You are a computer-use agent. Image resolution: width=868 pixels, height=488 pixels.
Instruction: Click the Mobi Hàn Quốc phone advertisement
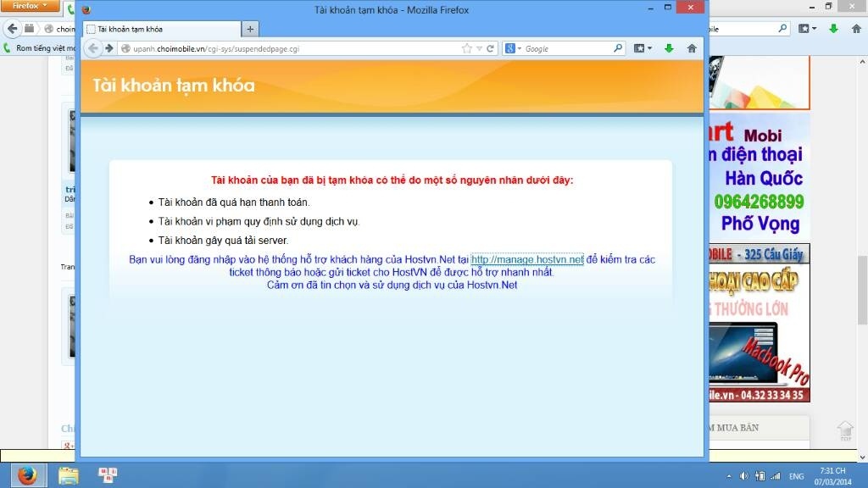759,177
